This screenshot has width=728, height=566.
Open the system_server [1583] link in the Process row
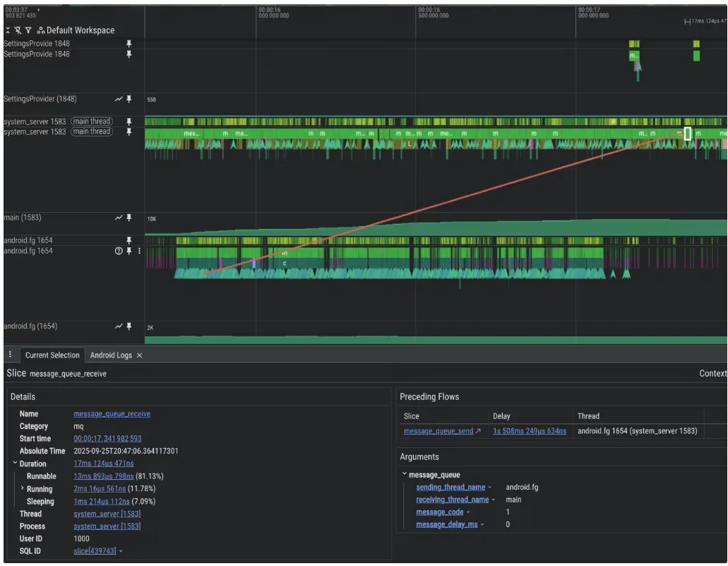point(107,526)
